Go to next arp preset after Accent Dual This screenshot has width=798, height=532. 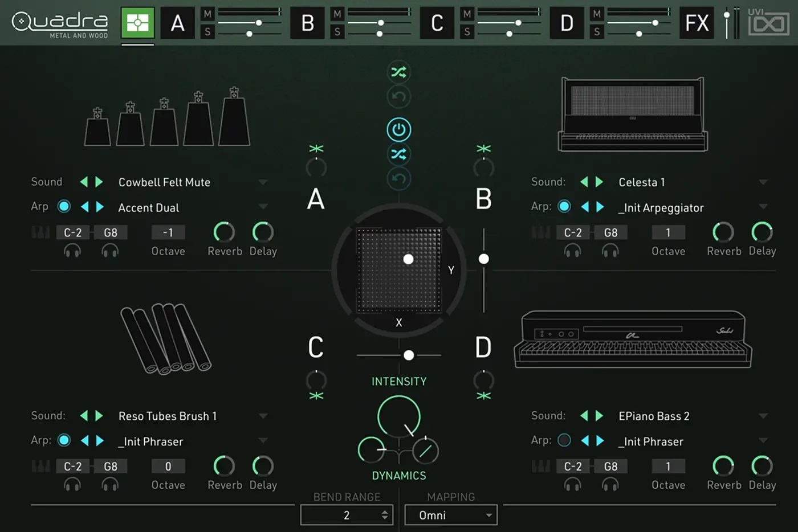point(100,206)
